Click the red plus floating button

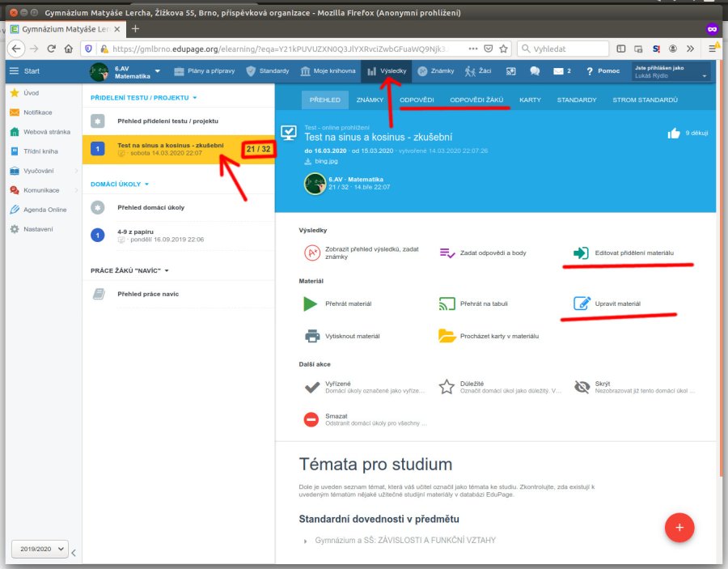pos(679,527)
